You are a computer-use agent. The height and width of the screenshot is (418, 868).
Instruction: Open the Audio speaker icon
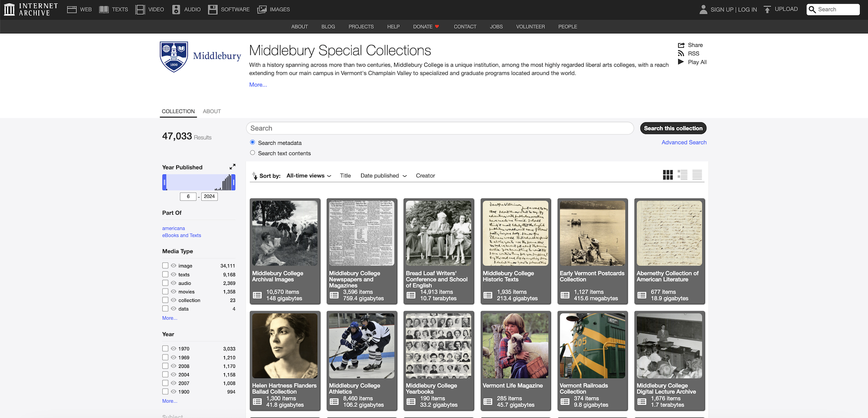click(176, 9)
